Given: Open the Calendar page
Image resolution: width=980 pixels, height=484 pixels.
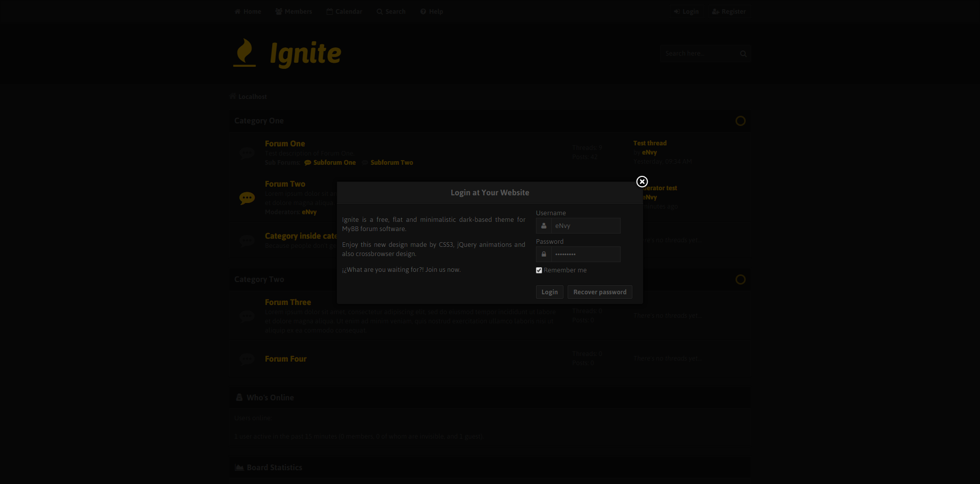Looking at the screenshot, I should (345, 11).
